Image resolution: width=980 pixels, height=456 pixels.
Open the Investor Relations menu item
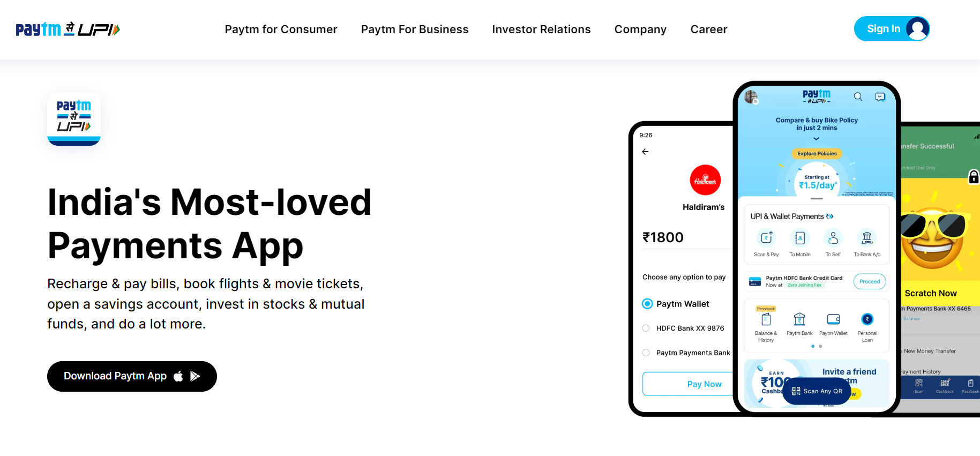coord(541,29)
